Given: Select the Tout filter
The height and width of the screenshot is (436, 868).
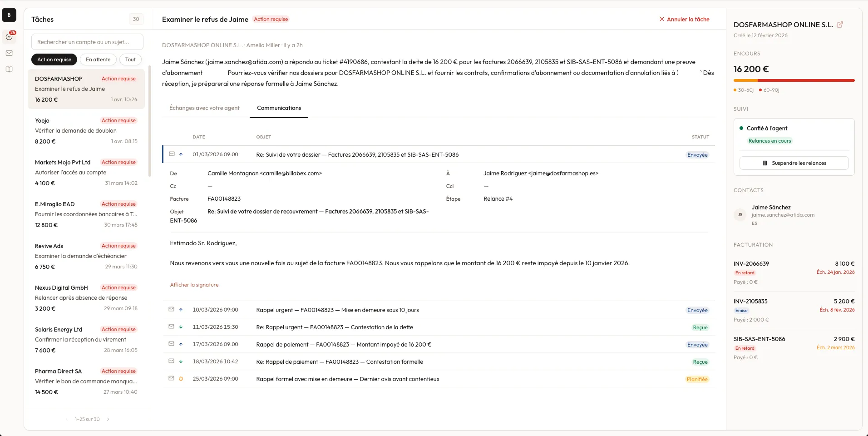Looking at the screenshot, I should point(130,59).
